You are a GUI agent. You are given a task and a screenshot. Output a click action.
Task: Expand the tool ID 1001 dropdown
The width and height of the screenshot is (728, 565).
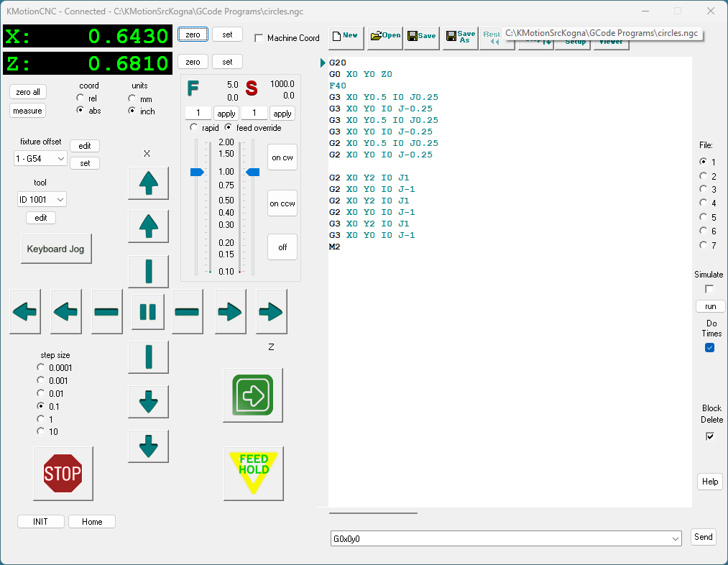[x=42, y=199]
